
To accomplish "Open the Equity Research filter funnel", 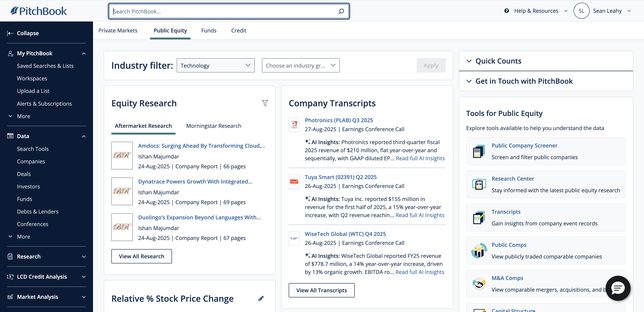I will [265, 103].
